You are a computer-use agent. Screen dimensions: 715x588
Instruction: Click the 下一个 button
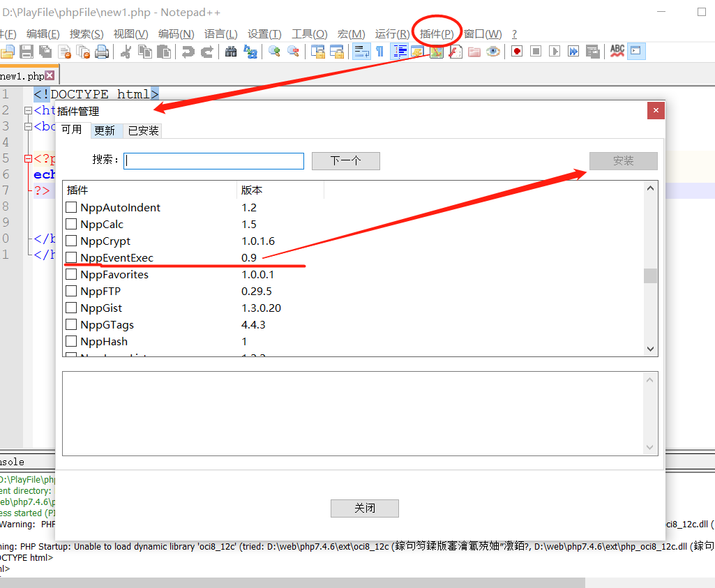tap(346, 161)
